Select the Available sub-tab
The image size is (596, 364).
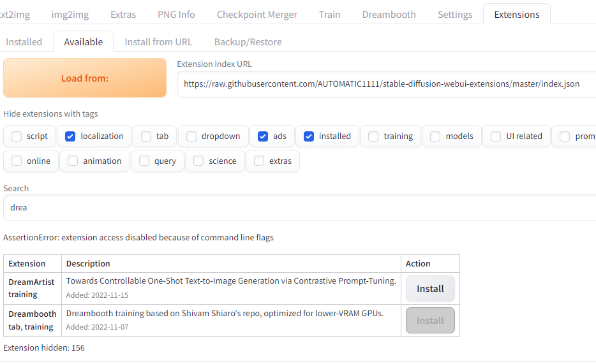83,41
